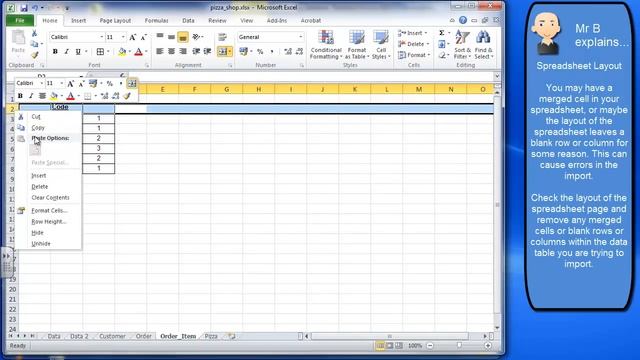Click the Undo arrow in Quick Access Toolbar
This screenshot has width=640, height=360.
(x=35, y=8)
